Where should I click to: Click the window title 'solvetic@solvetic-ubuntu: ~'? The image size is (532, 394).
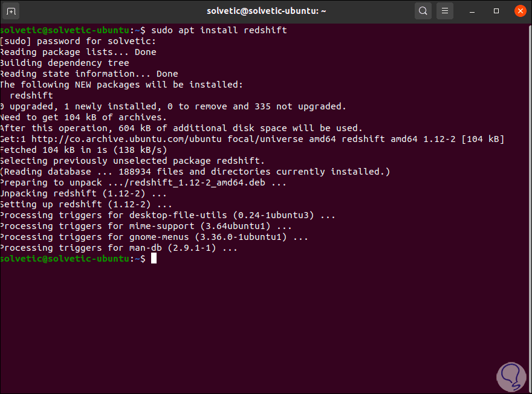tap(267, 11)
